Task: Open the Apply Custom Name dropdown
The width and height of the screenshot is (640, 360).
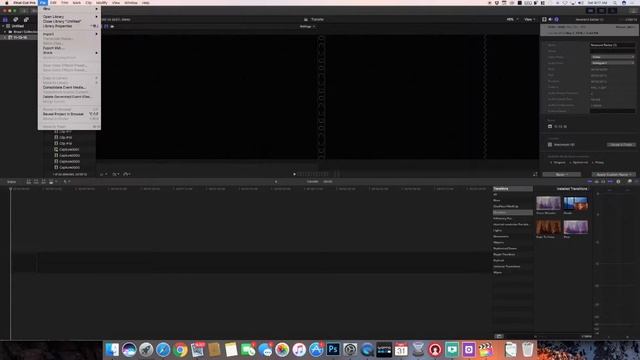Action: pyautogui.click(x=613, y=174)
